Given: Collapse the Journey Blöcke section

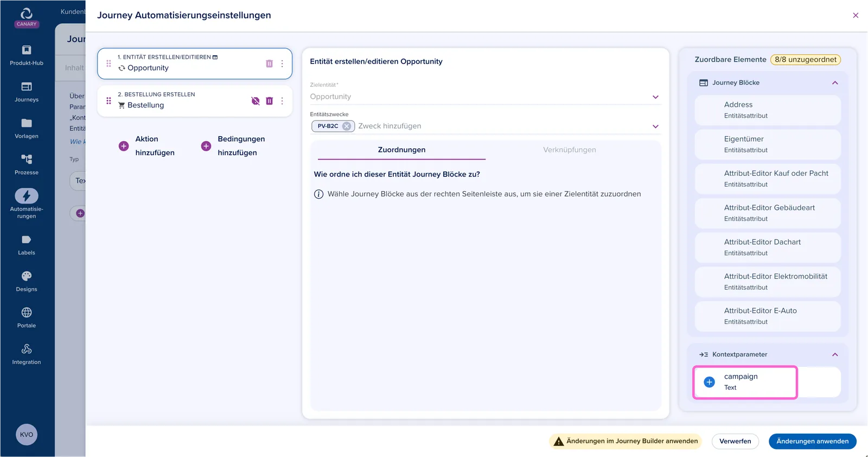Looking at the screenshot, I should click(835, 83).
